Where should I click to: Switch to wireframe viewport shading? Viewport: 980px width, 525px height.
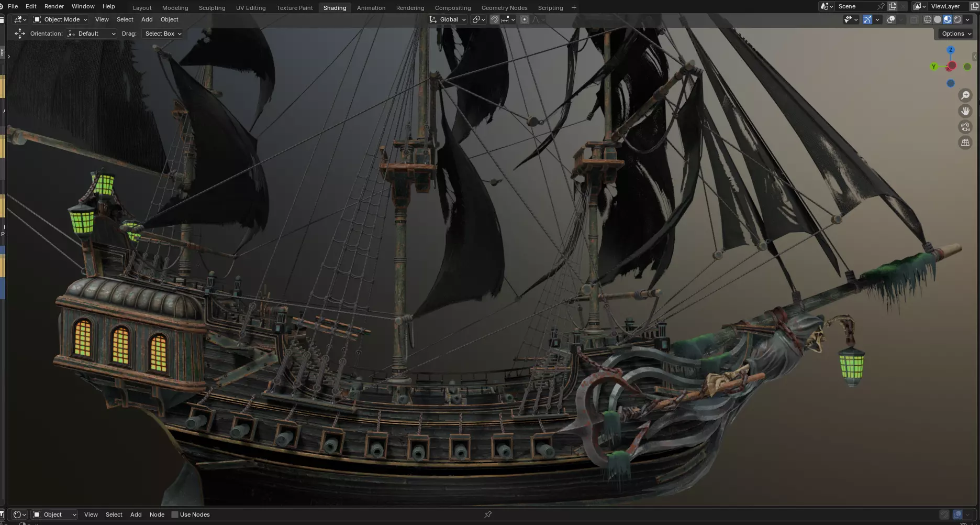(x=927, y=19)
